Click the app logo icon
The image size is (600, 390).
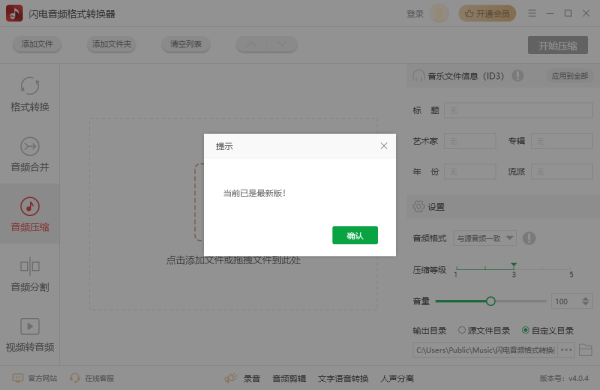[15, 13]
